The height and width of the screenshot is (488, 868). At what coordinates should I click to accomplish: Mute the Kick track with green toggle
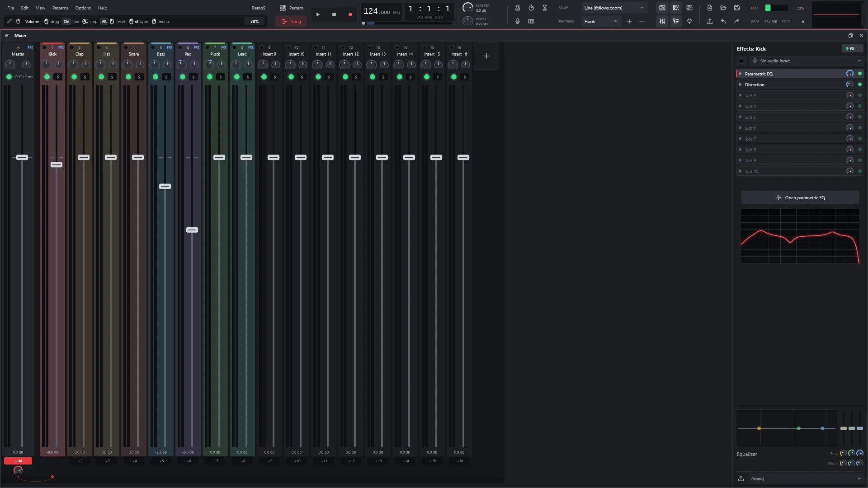coord(47,77)
